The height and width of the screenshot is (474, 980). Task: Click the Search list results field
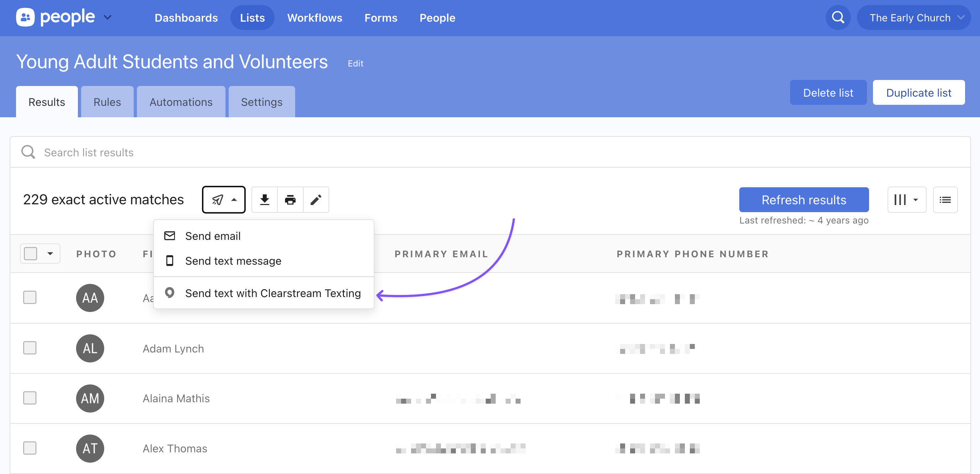[490, 152]
